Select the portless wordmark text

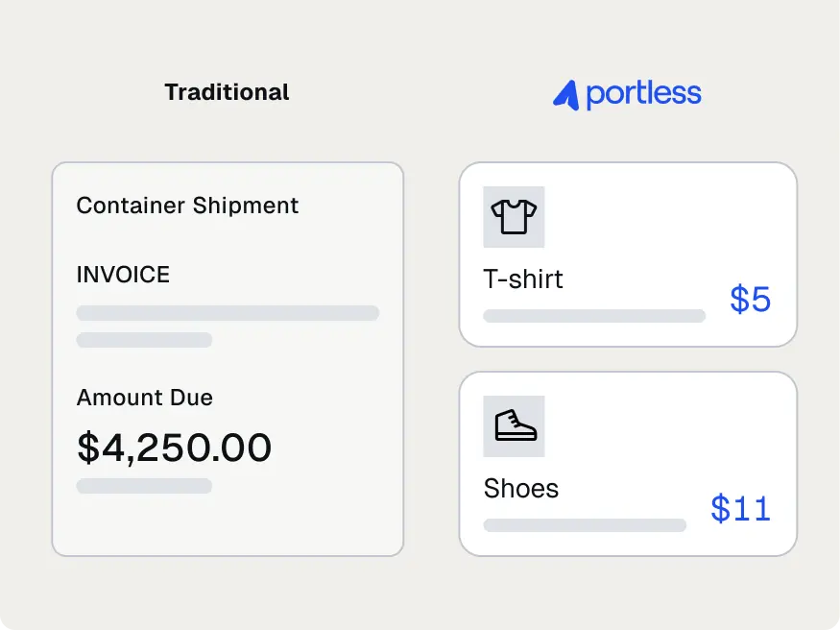pyautogui.click(x=643, y=95)
